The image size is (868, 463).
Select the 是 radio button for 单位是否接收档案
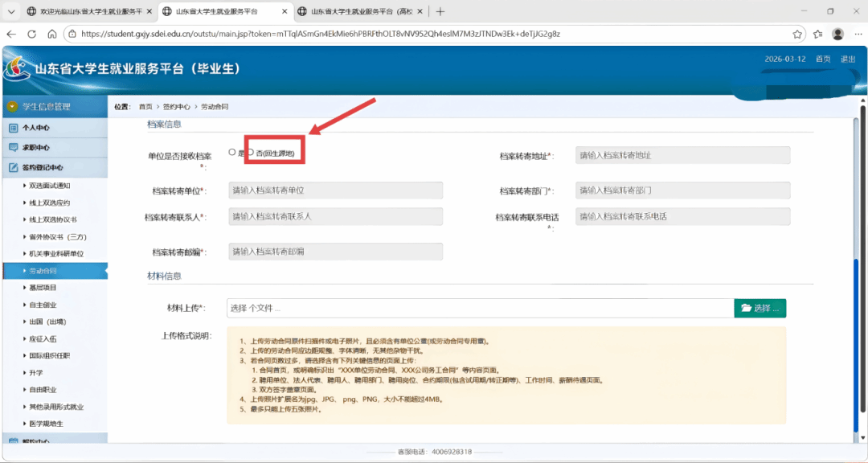tap(232, 152)
